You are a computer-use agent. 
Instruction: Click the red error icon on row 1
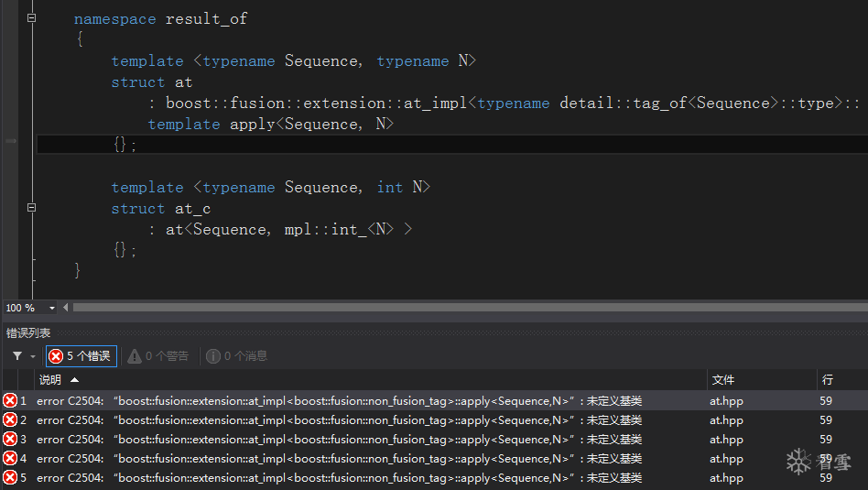coord(10,401)
